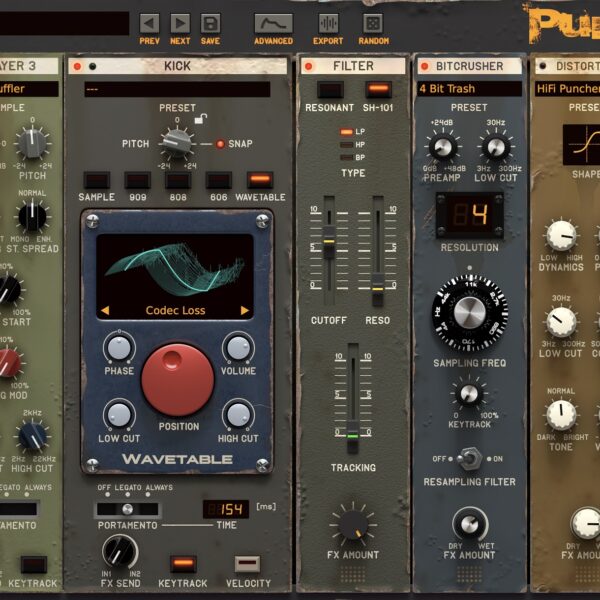Open the Kick preset name field
This screenshot has height=600, width=600.
point(177,90)
